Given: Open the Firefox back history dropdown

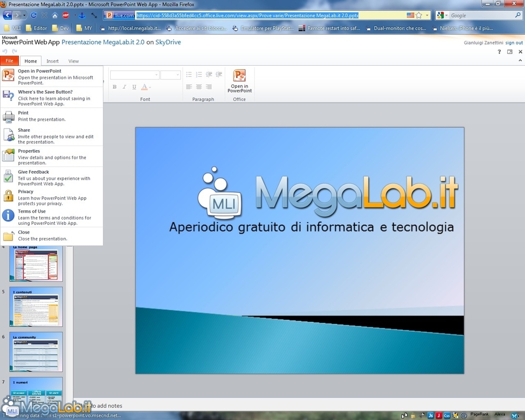Looking at the screenshot, I should point(24,15).
